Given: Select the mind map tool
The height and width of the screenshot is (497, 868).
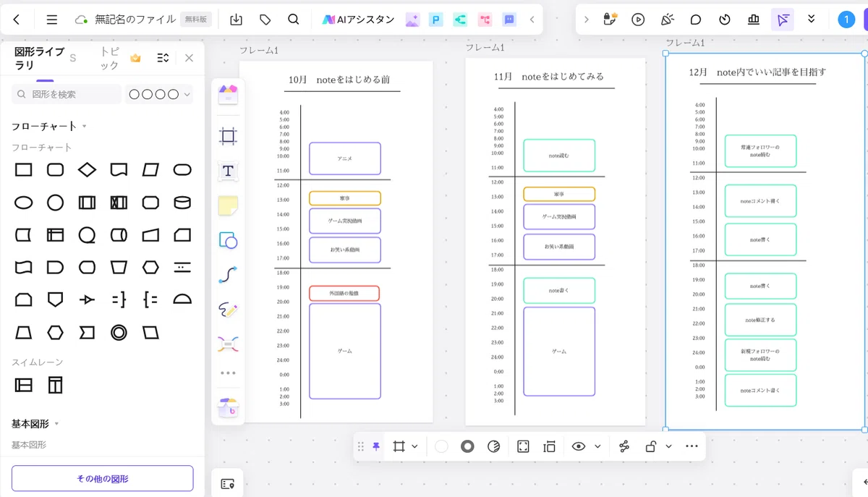Looking at the screenshot, I should (x=228, y=344).
